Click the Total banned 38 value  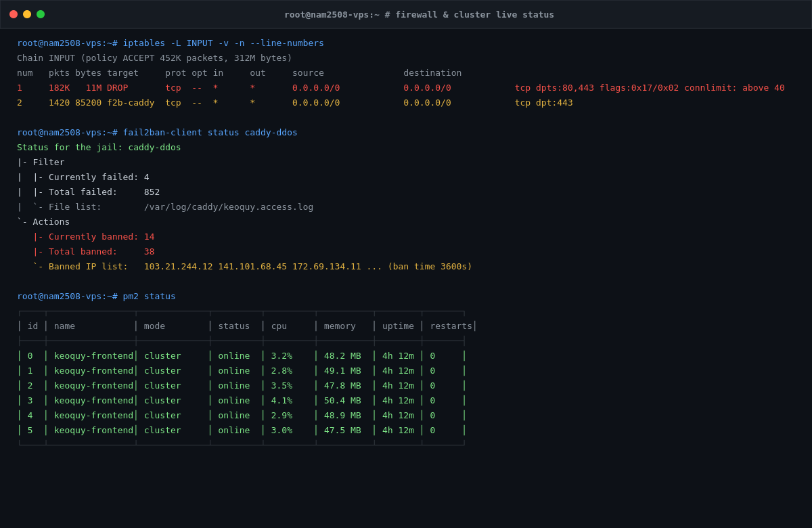coord(149,252)
